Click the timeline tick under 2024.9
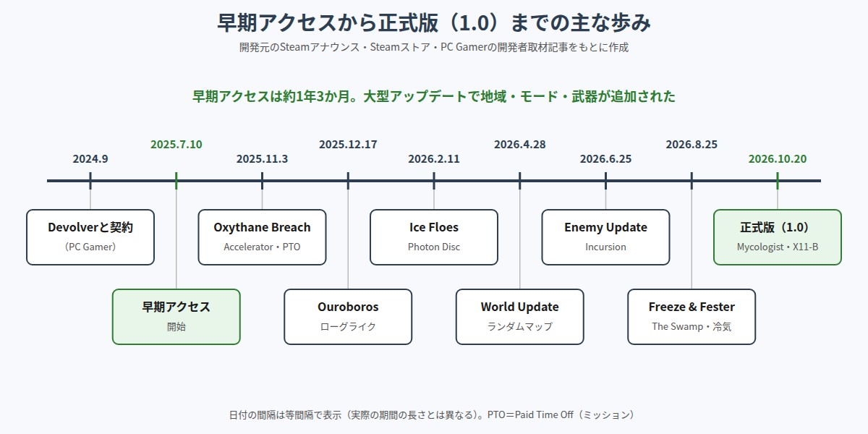The image size is (868, 434). pyautogui.click(x=90, y=181)
